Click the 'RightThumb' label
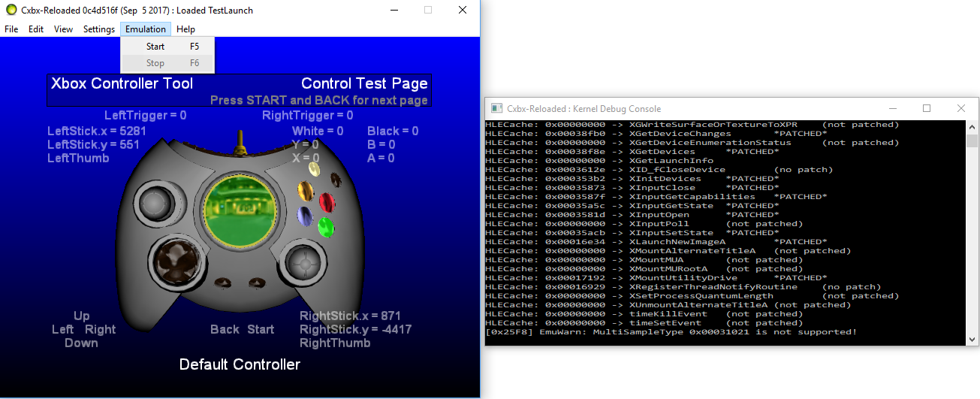This screenshot has width=980, height=399. tap(335, 343)
